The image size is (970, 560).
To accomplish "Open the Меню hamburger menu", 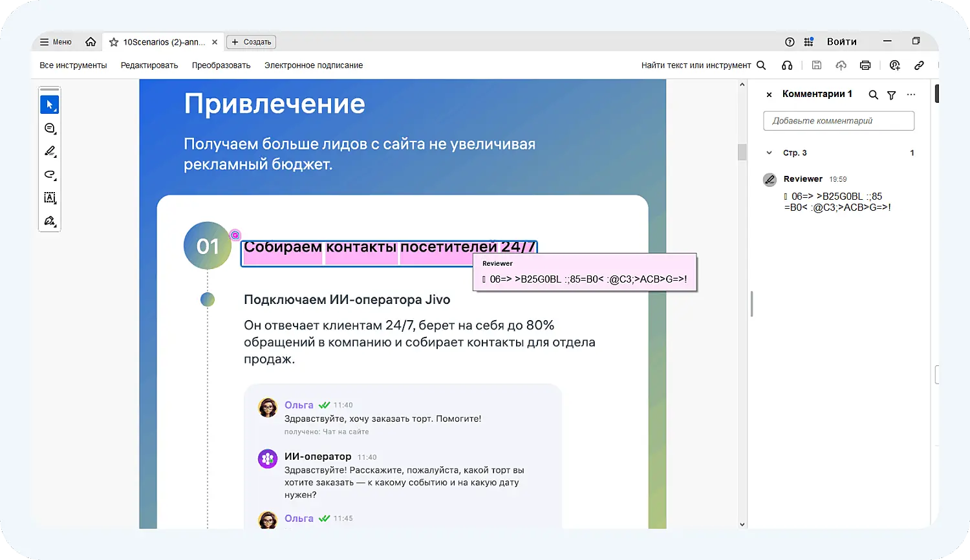I will [56, 42].
